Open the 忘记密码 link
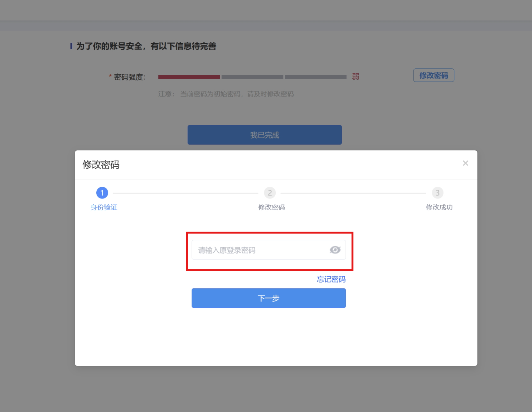 331,279
